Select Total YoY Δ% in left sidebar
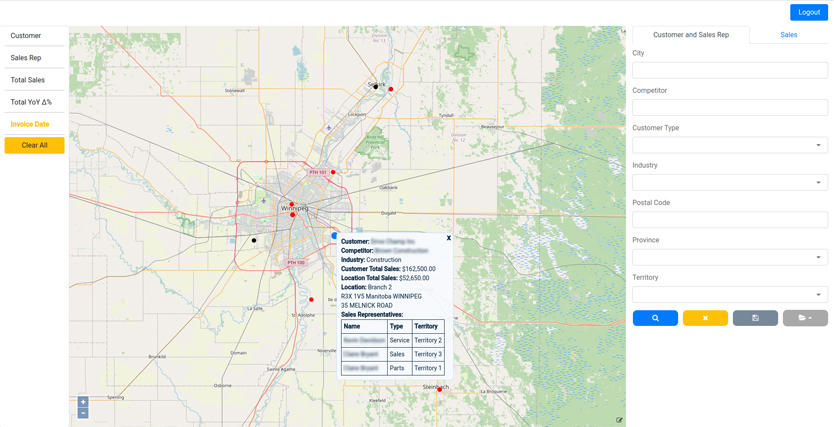 click(31, 102)
